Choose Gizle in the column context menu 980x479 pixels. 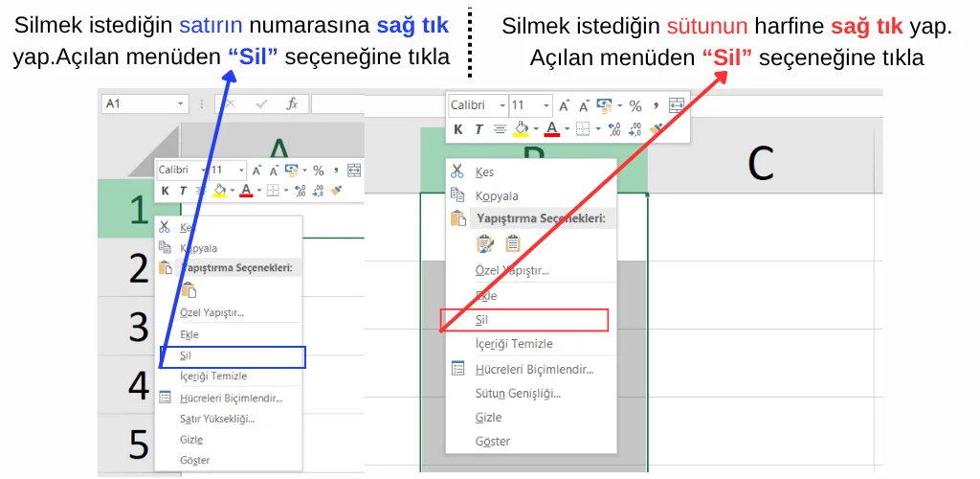488,417
